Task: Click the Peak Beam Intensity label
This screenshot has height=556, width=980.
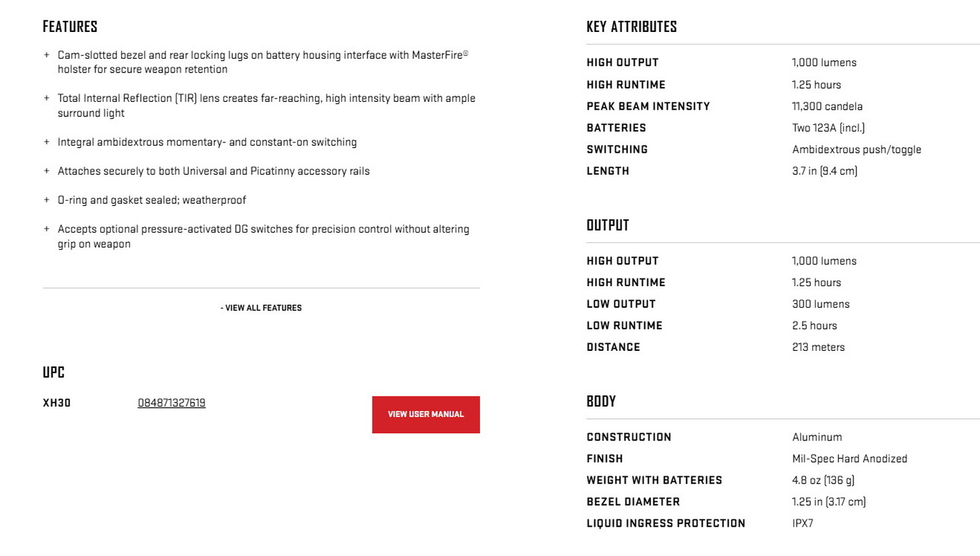Action: tap(648, 106)
